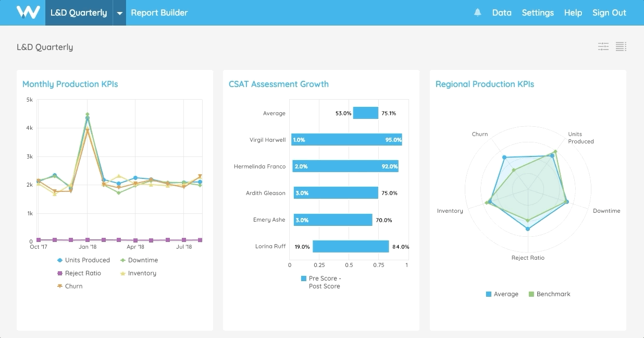Toggle the Benchmark radar series
The image size is (644, 338).
(x=554, y=294)
